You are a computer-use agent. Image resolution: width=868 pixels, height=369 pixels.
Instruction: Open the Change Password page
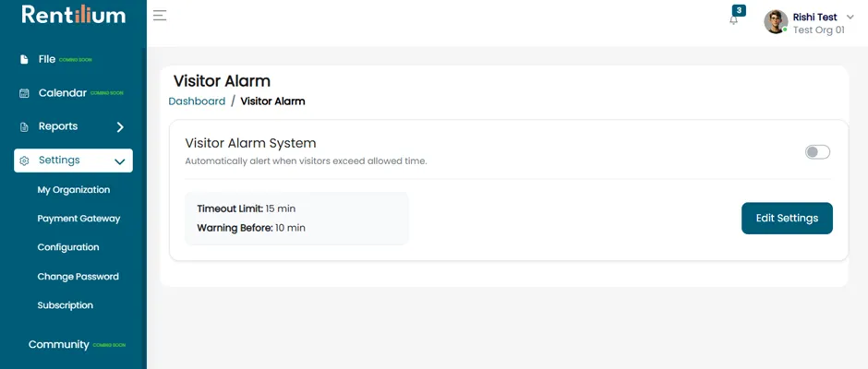pos(78,277)
